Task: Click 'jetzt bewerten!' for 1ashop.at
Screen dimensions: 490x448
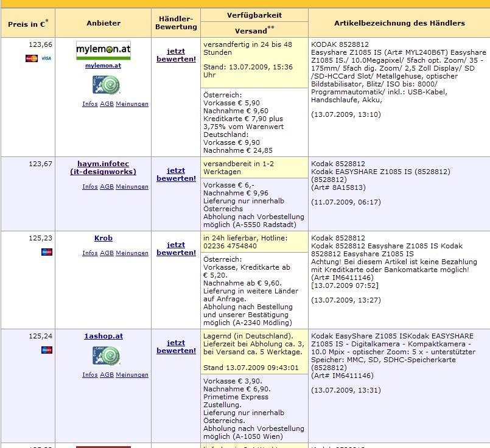Action: click(x=177, y=347)
